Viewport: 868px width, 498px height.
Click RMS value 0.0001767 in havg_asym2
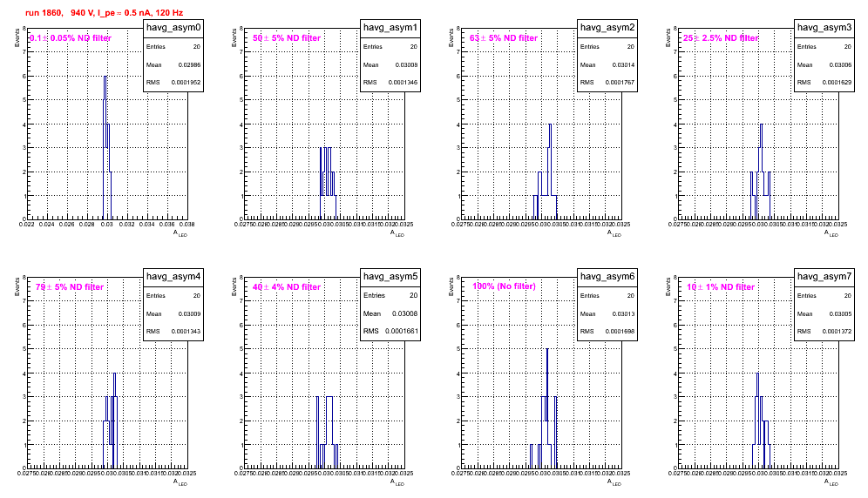coord(620,83)
